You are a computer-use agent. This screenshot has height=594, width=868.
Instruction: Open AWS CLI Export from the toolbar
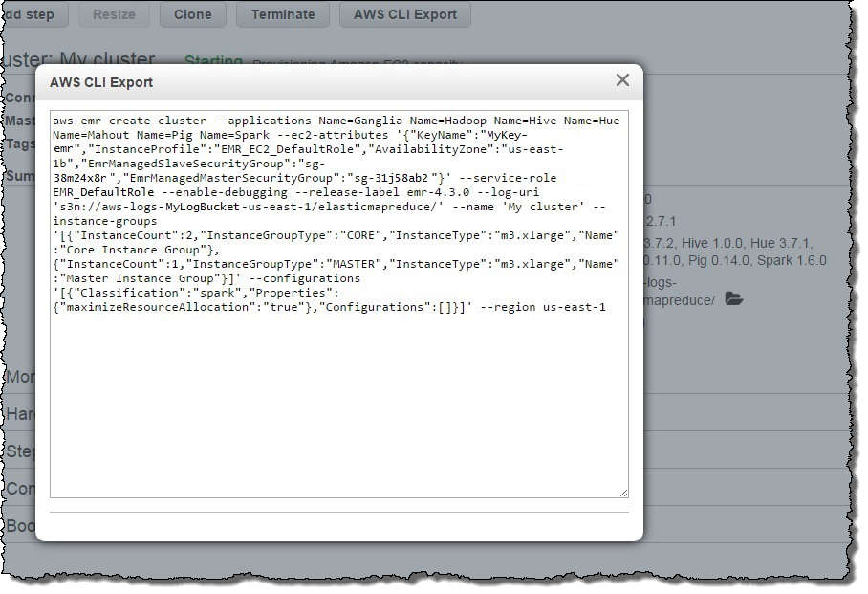click(x=405, y=14)
